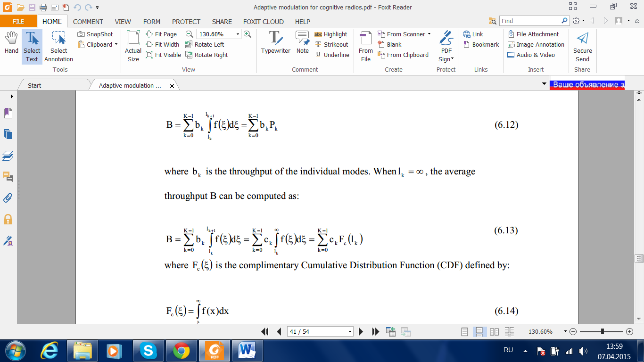Switch to the PROTECT ribbon tab
This screenshot has width=644, height=362.
point(186,21)
